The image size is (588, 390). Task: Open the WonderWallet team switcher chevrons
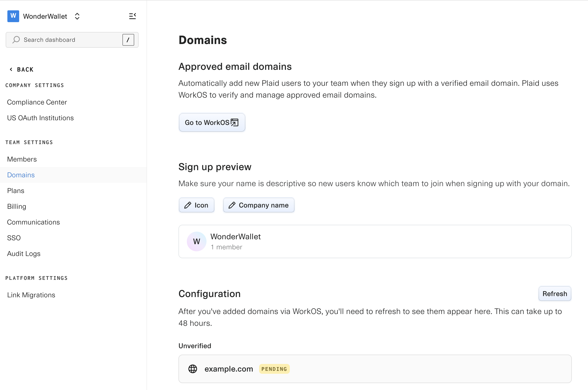(x=77, y=16)
